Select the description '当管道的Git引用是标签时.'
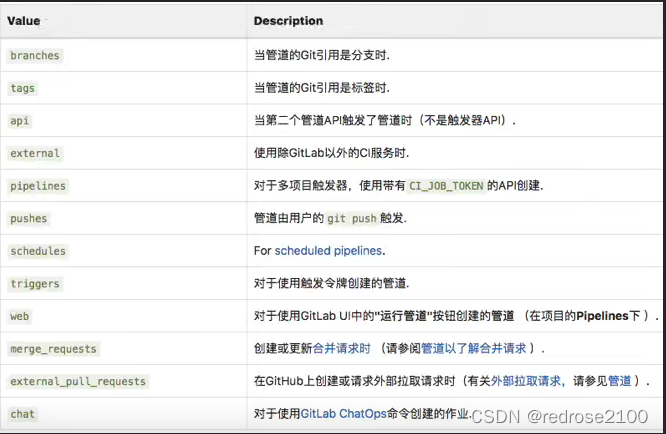 tap(322, 87)
